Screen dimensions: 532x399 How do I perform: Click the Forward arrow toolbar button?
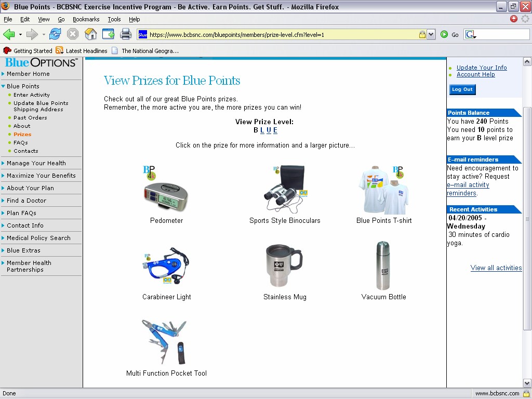point(32,34)
